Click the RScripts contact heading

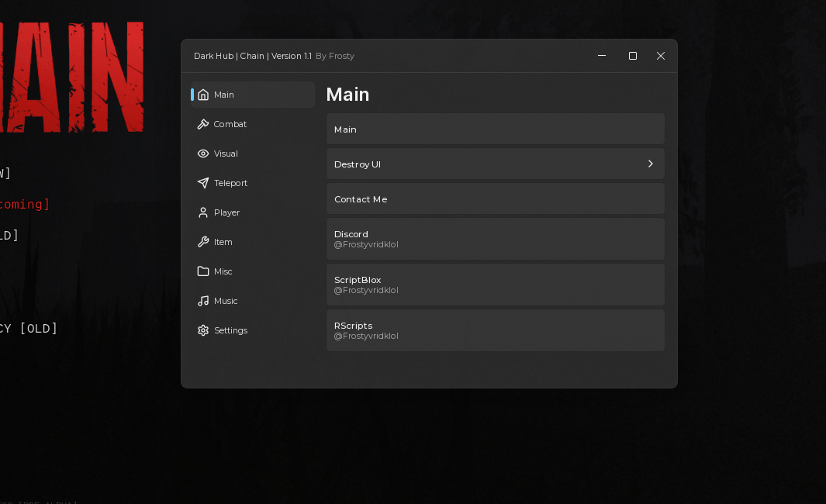click(x=354, y=326)
